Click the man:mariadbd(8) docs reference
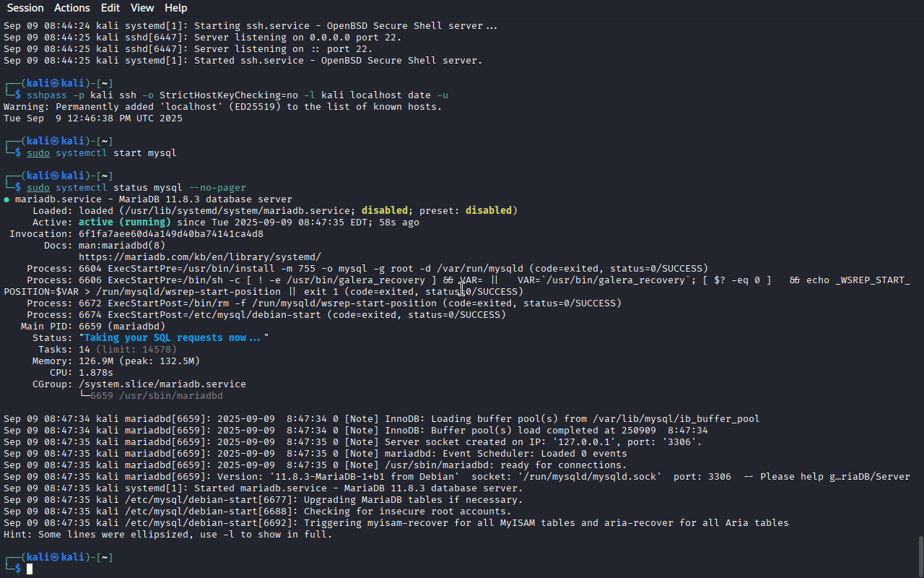The image size is (924, 578). point(122,246)
